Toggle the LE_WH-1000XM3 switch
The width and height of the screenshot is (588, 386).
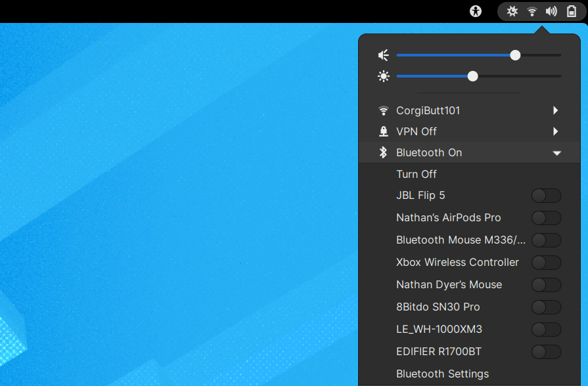547,330
